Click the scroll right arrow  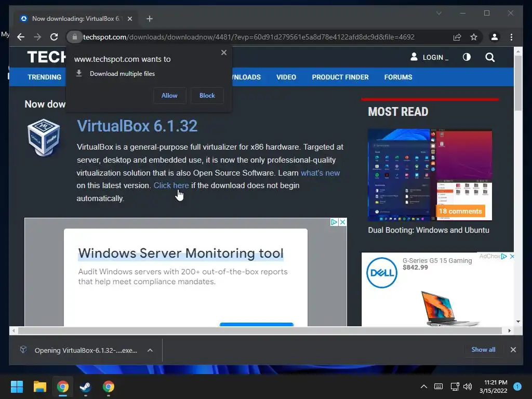[x=509, y=330]
